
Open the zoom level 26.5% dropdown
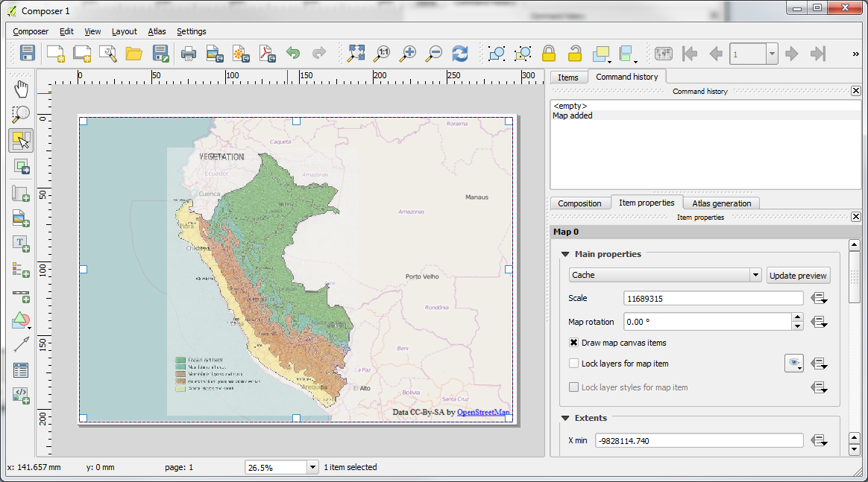312,467
